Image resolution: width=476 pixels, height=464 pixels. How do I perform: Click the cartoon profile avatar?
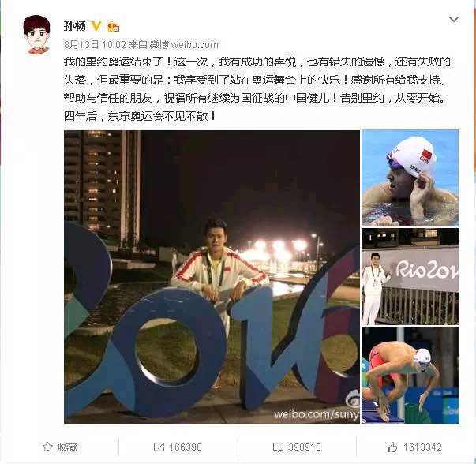[37, 35]
